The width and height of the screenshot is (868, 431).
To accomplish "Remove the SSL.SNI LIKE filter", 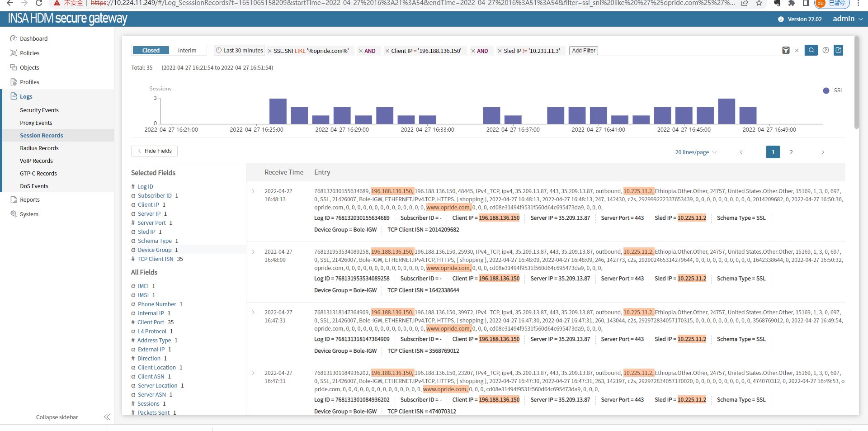I will [x=270, y=51].
